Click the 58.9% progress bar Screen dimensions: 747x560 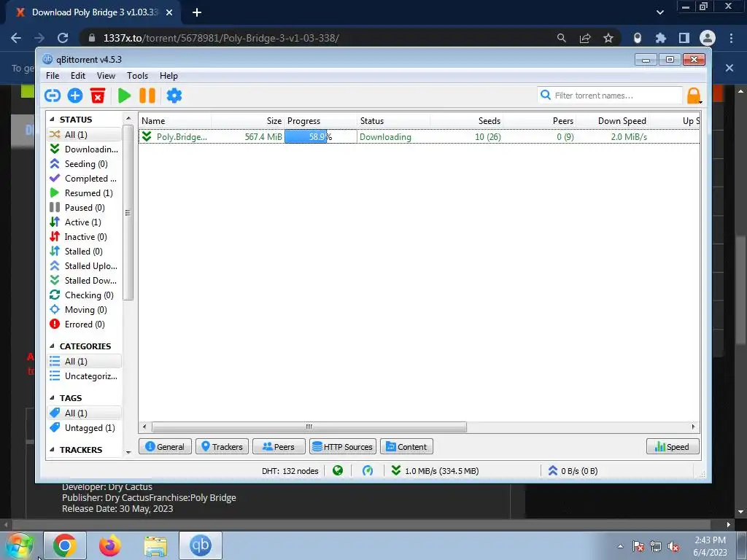click(x=320, y=136)
